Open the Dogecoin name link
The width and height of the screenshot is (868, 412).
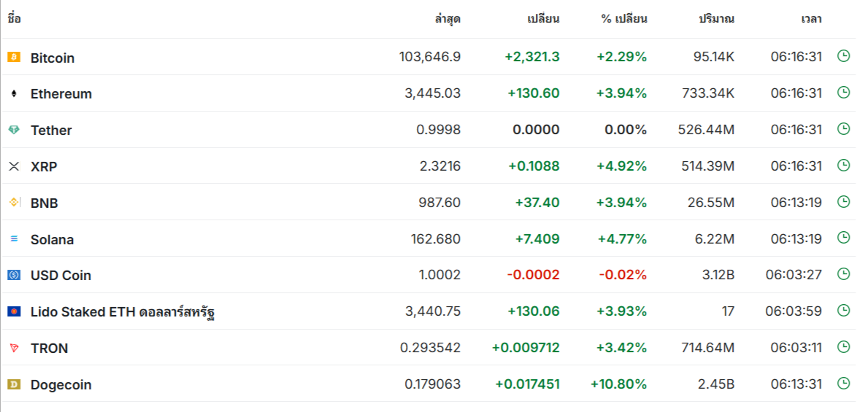61,385
